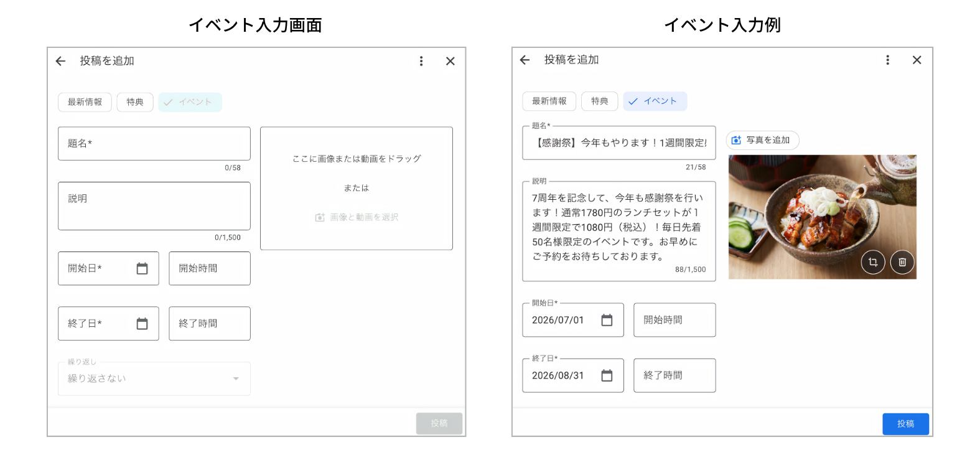Click the empty 終了日 field label

pos(85,324)
